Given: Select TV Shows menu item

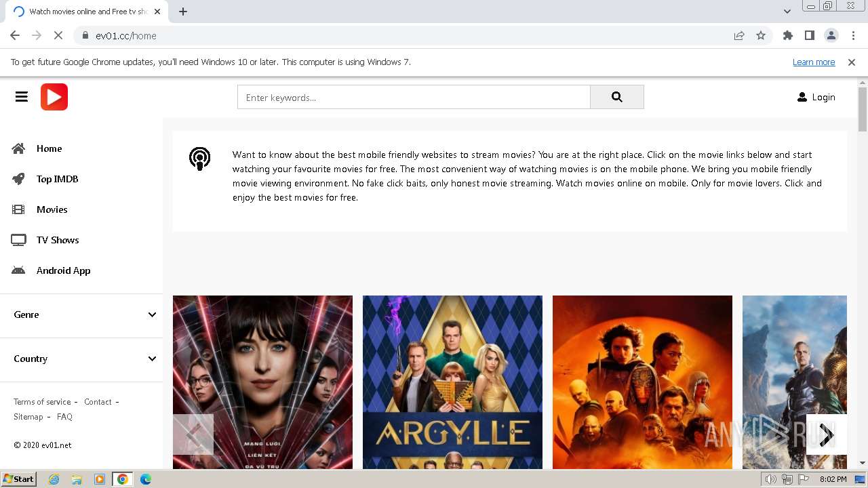Looking at the screenshot, I should point(58,240).
